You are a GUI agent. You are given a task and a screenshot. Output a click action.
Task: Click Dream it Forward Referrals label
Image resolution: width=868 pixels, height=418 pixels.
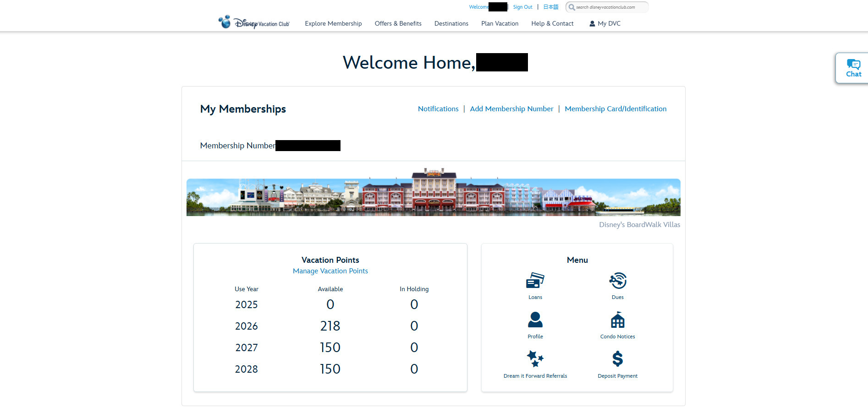[x=535, y=376]
